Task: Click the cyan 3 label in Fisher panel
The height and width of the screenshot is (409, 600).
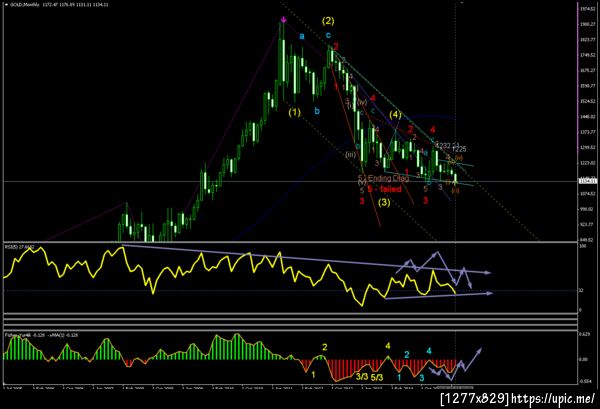Action: 422,378
